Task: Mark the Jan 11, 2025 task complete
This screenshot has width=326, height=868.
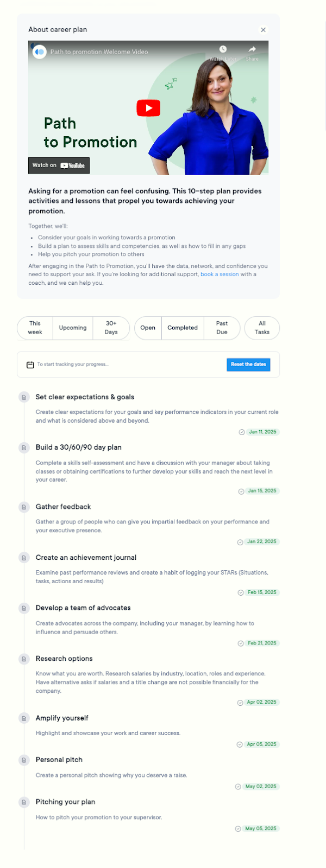Action: click(242, 432)
